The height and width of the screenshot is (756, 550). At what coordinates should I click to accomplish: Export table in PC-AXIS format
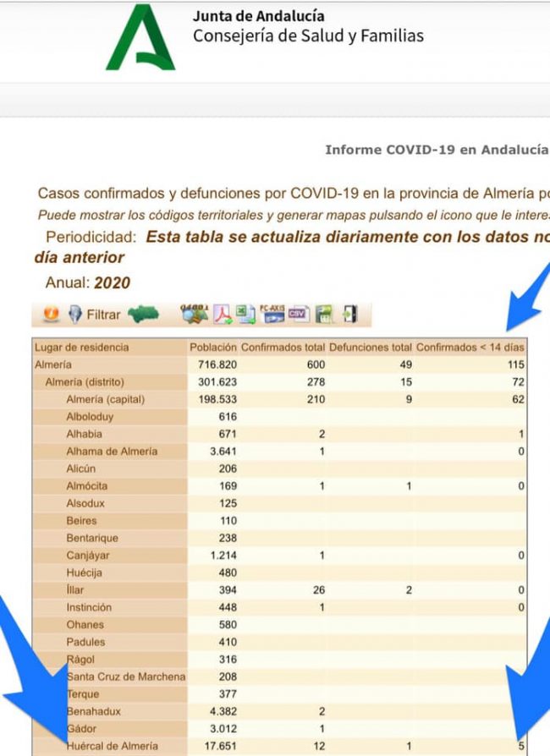click(272, 315)
